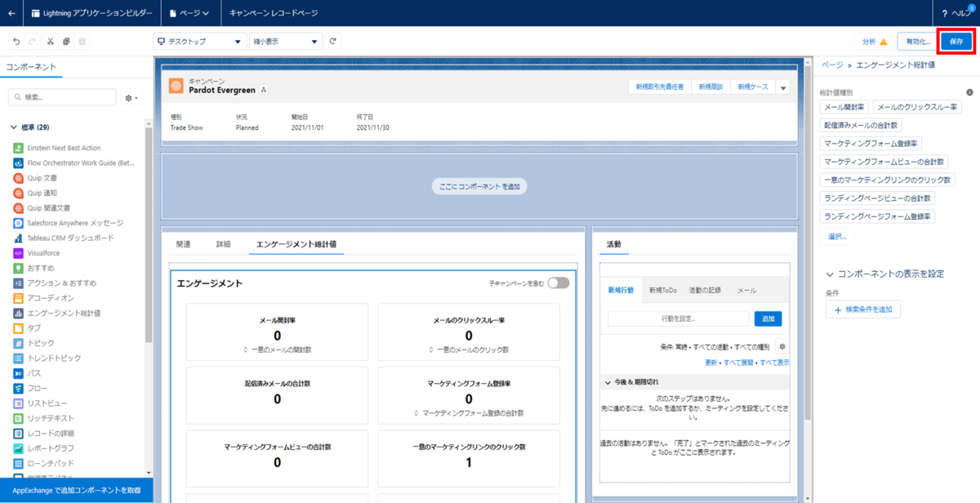This screenshot has height=503, width=980.
Task: Select the アコーディオン component
Action: point(43,298)
